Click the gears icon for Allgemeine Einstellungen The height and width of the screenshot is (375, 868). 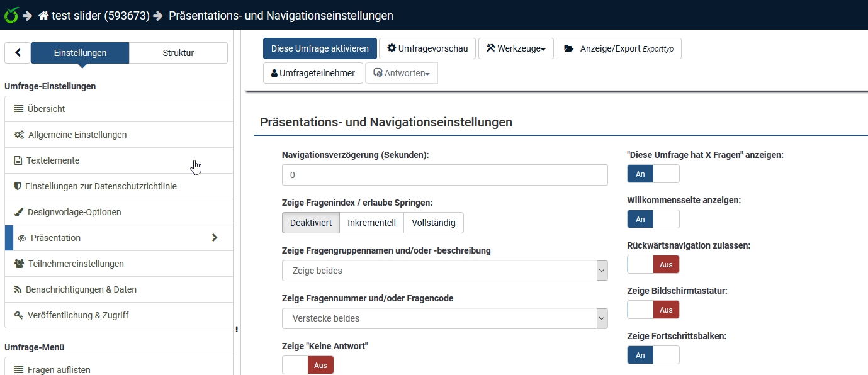pyautogui.click(x=20, y=135)
